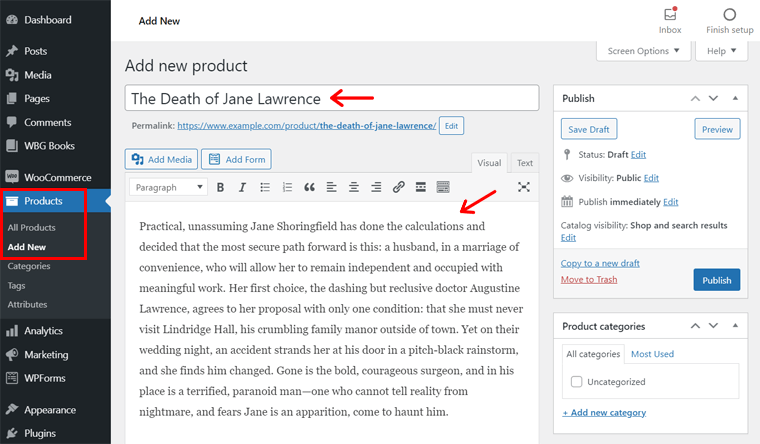Collapse the Publish panel
This screenshot has height=444, width=760.
(x=735, y=98)
